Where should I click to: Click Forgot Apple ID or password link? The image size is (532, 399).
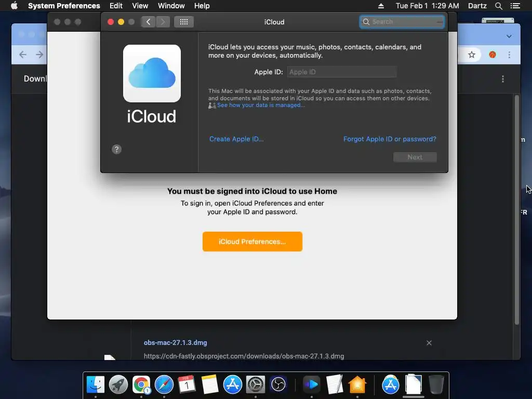pos(390,139)
